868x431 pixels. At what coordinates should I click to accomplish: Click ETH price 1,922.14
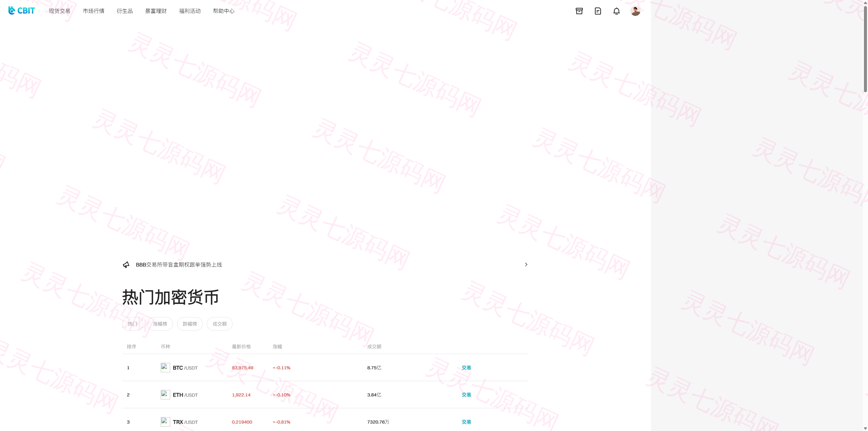(241, 395)
